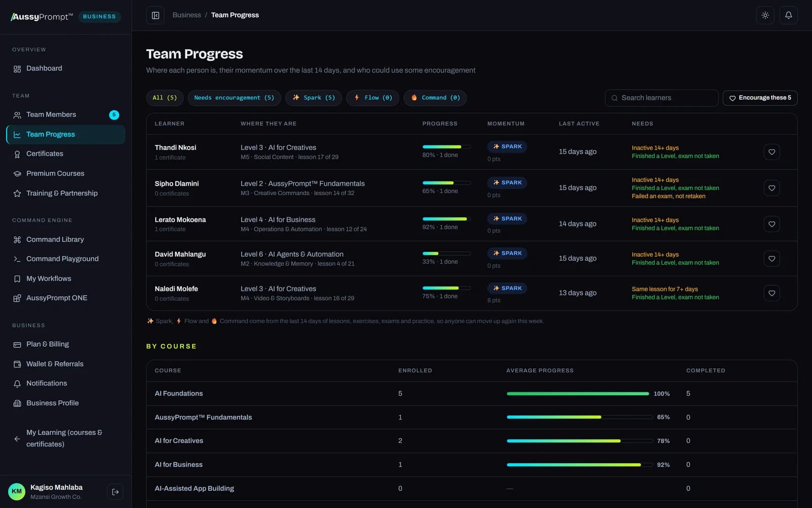
Task: Encourage Sipho Dlamini with heart icon
Action: 771,188
